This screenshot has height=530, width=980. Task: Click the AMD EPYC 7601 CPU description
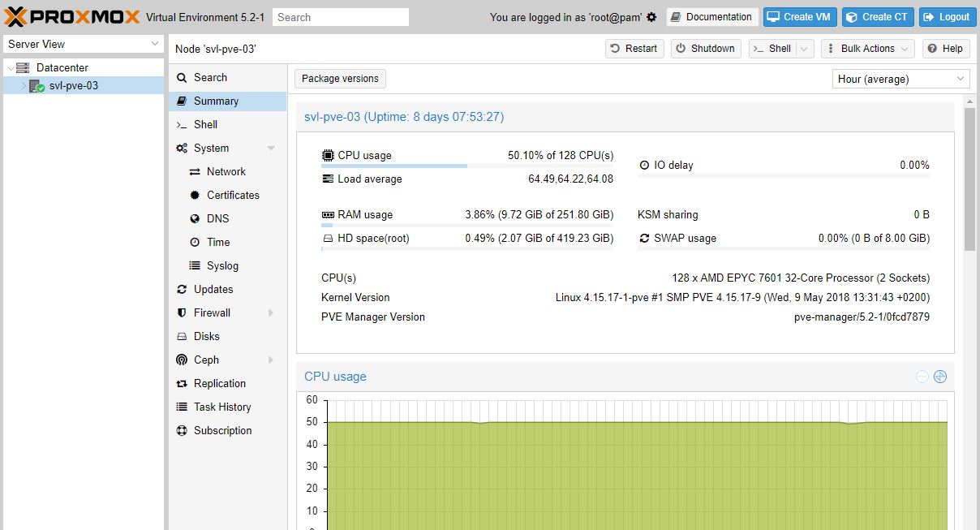[x=801, y=278]
